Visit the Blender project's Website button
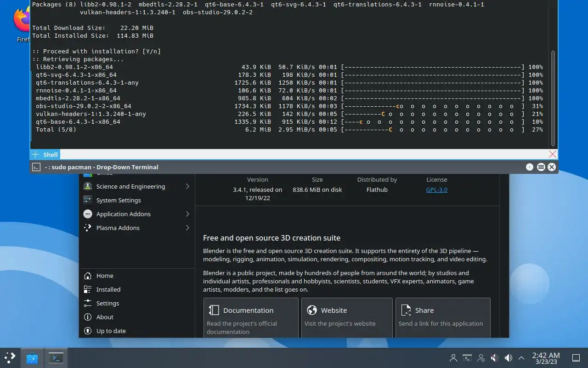Viewport: 588px width, 368px height. (x=347, y=317)
